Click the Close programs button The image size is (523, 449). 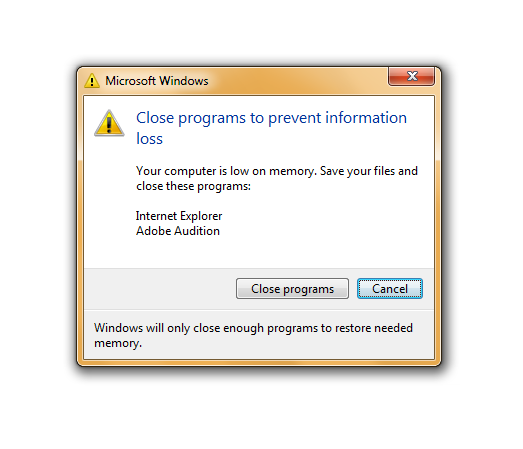click(292, 289)
